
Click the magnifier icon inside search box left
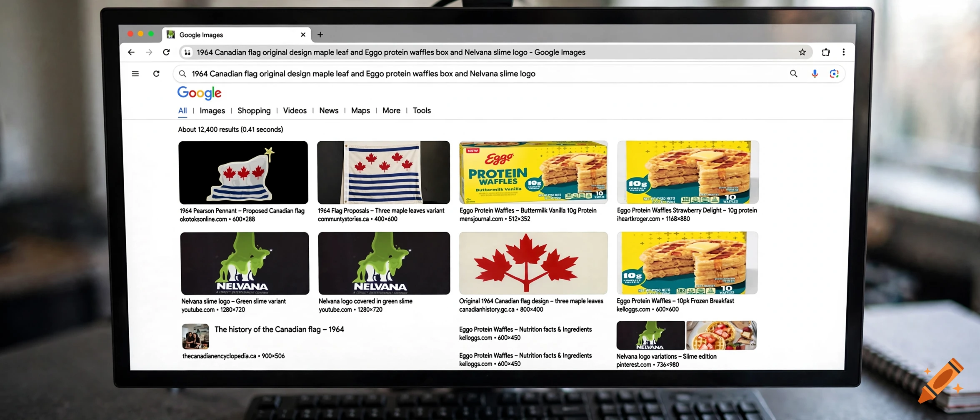click(x=182, y=74)
